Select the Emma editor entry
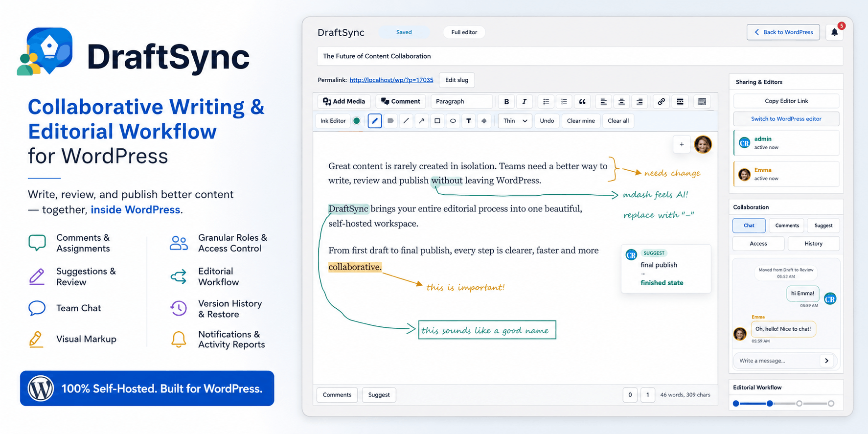868x434 pixels. coord(786,174)
